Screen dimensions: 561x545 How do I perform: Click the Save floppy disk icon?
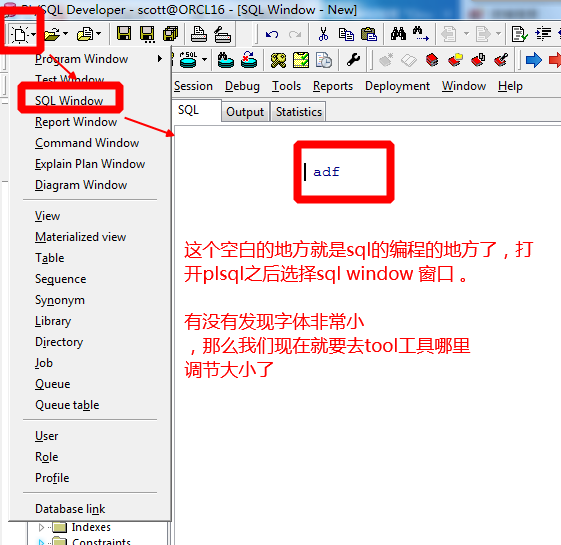click(124, 34)
